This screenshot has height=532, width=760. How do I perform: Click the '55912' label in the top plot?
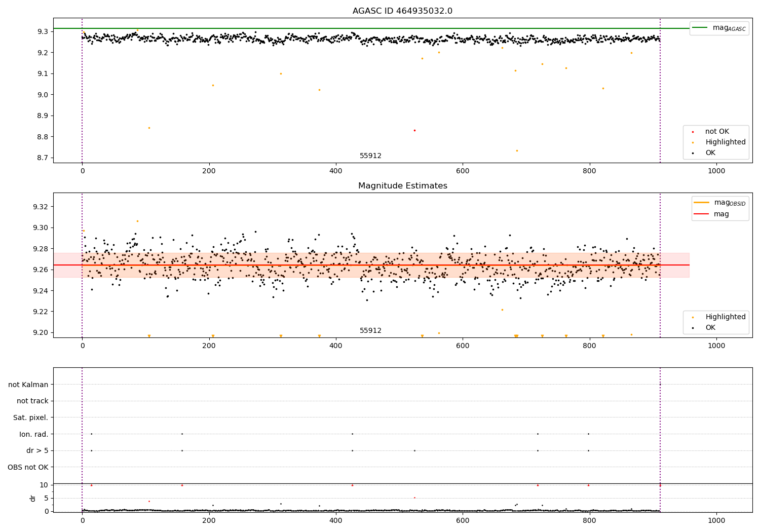click(x=370, y=156)
